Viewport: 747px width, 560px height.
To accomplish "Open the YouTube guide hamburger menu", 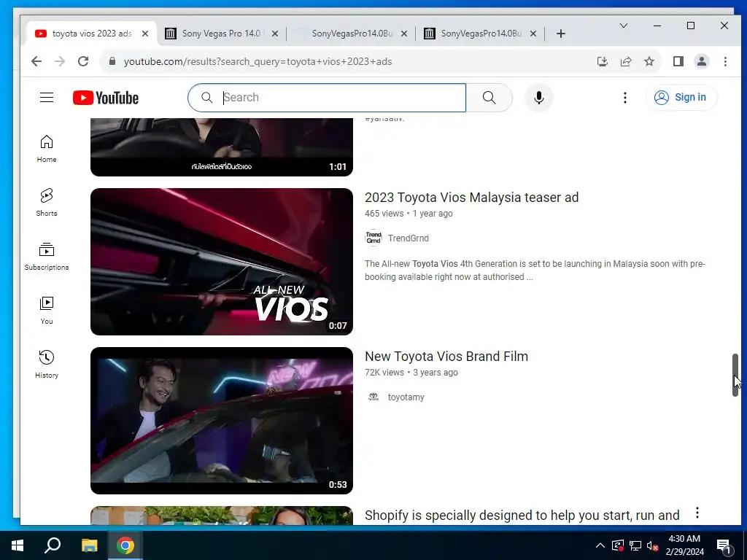I will click(47, 98).
